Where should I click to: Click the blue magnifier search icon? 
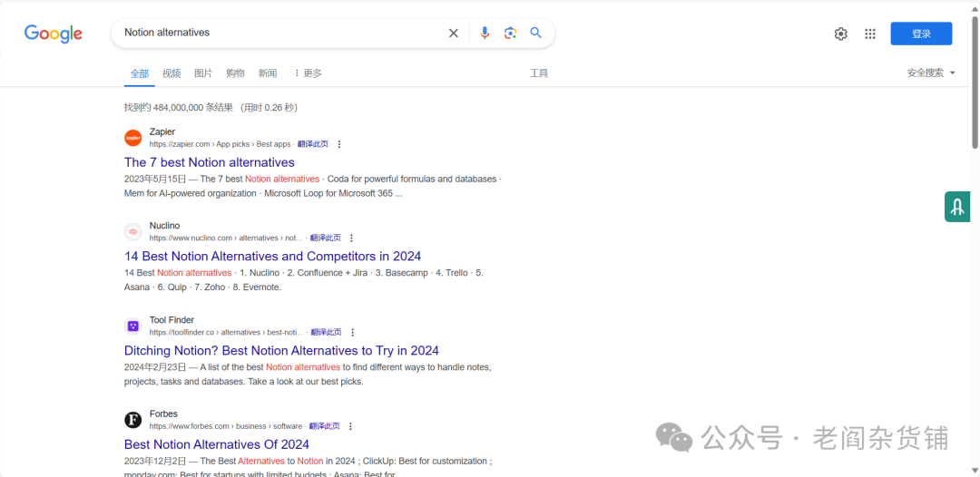click(535, 33)
